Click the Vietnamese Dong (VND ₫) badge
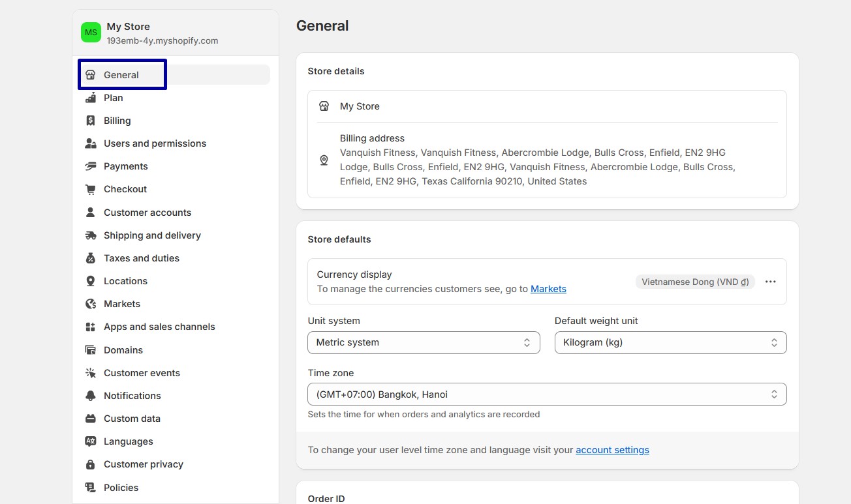This screenshot has width=851, height=504. 695,282
